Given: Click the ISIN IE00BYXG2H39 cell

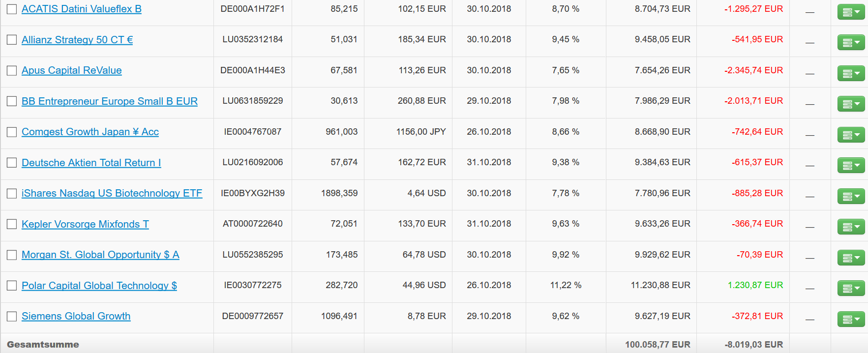Looking at the screenshot, I should (253, 193).
